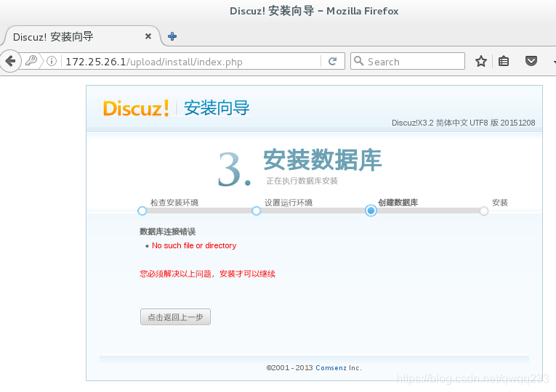The width and height of the screenshot is (556, 392).
Task: Close the Discuz! 安装向导 tab
Action: click(x=148, y=36)
